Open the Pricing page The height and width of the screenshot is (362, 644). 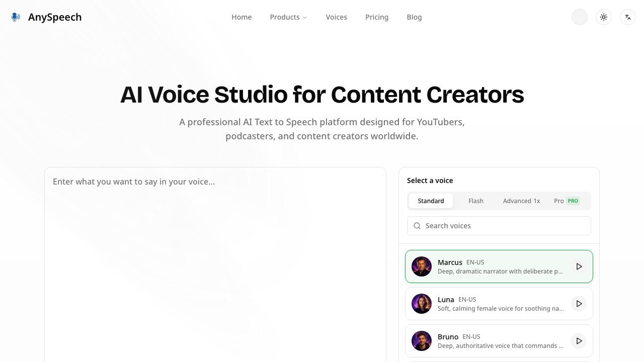pos(377,17)
